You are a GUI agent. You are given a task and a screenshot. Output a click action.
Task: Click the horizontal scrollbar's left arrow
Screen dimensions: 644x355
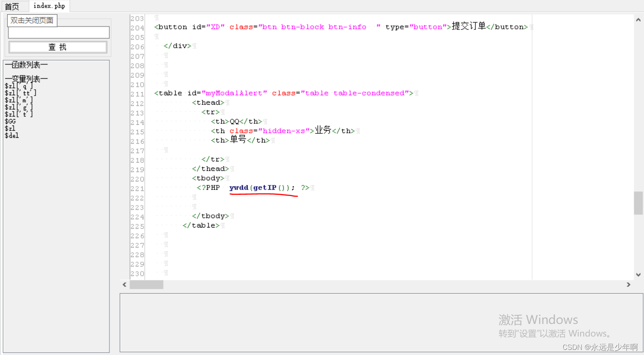tap(124, 285)
